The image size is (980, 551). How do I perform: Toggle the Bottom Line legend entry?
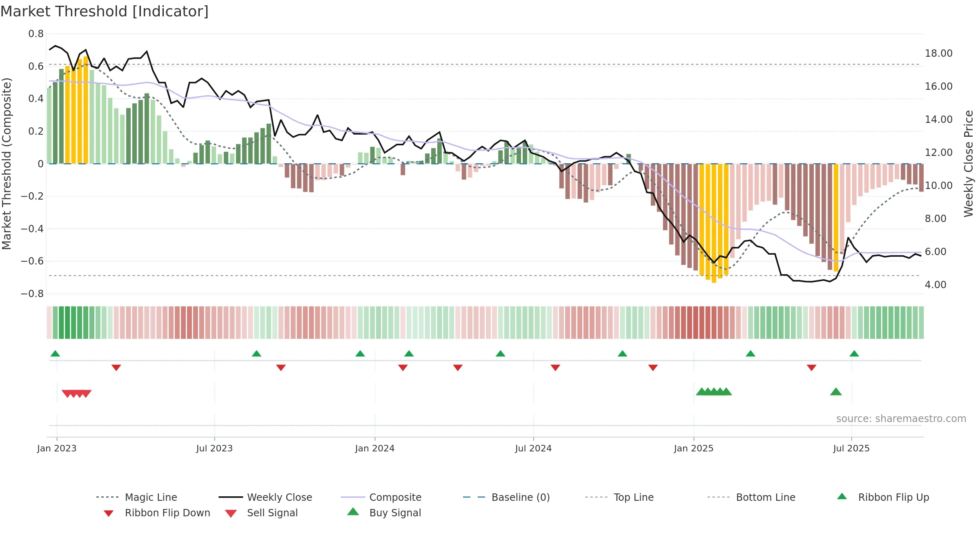tap(751, 497)
